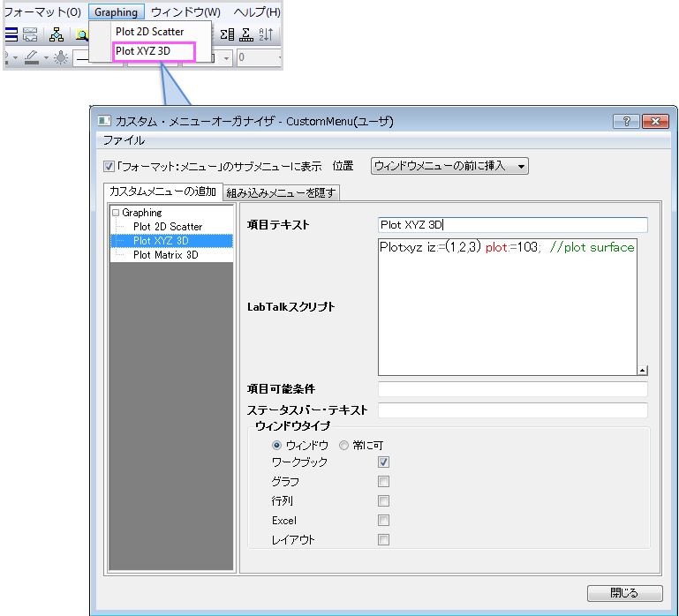Click the toolbar combo box showing 0
Screen dimensions: 679x616
259,57
